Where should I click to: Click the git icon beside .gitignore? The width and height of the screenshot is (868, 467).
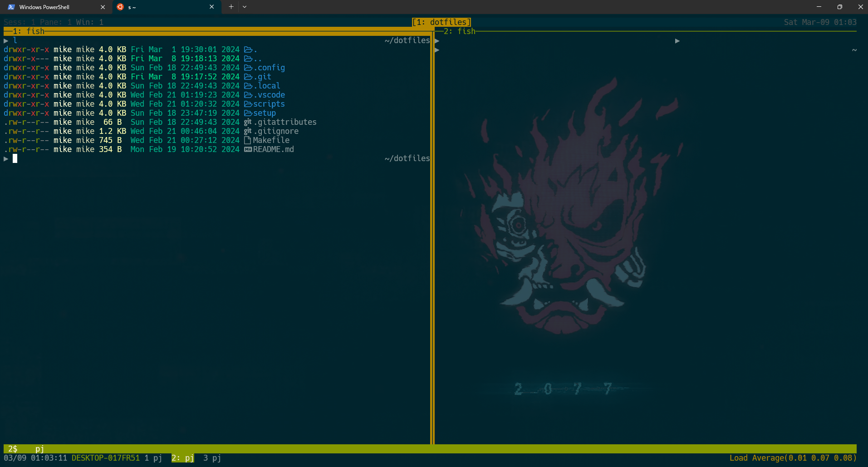pyautogui.click(x=248, y=131)
